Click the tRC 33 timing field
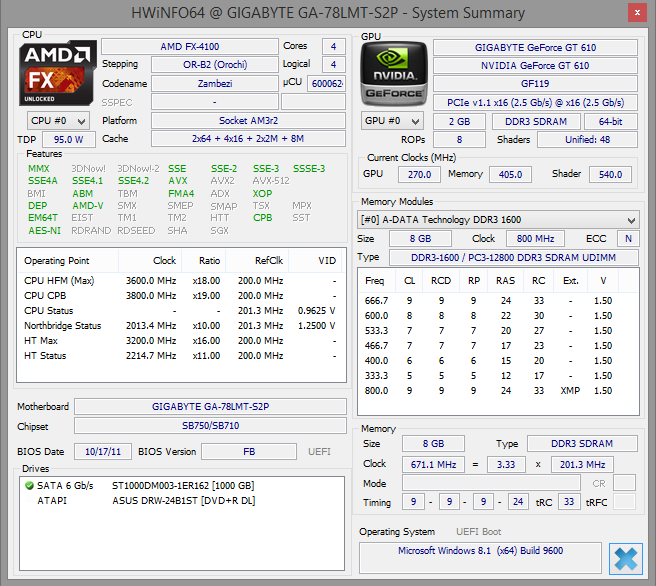The height and width of the screenshot is (586, 656). [x=569, y=502]
